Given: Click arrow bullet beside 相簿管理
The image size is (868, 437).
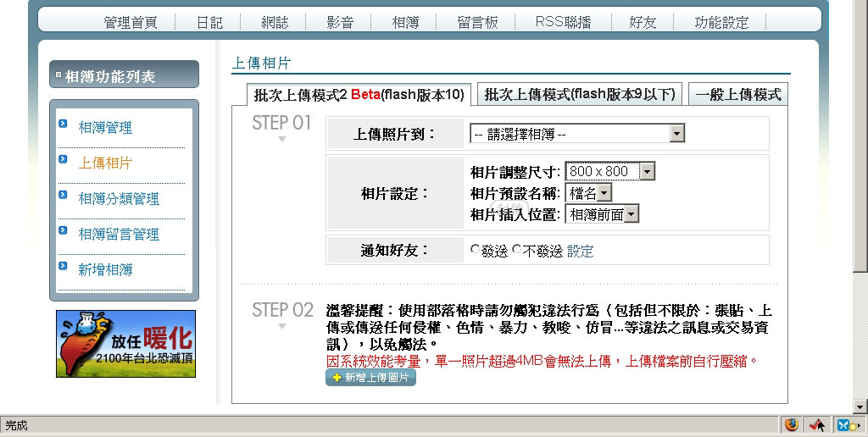Looking at the screenshot, I should click(x=63, y=124).
